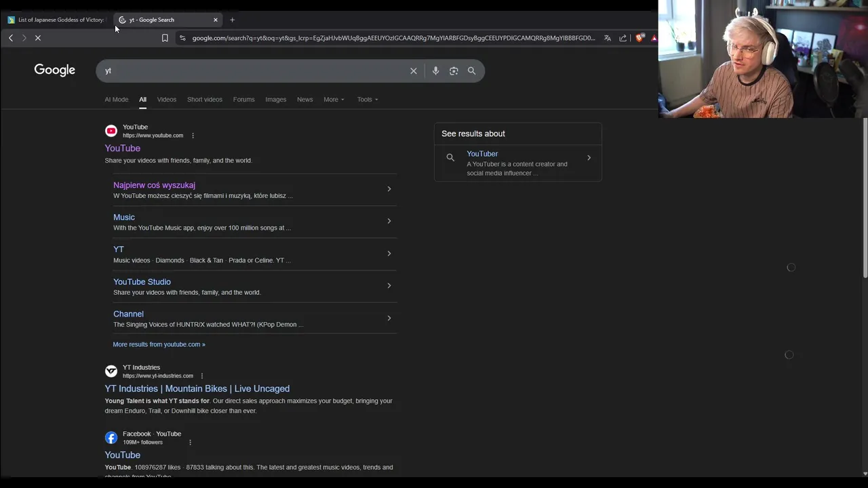Image resolution: width=868 pixels, height=488 pixels.
Task: Switch to the List of Japanese Goddess tab
Action: (x=56, y=20)
